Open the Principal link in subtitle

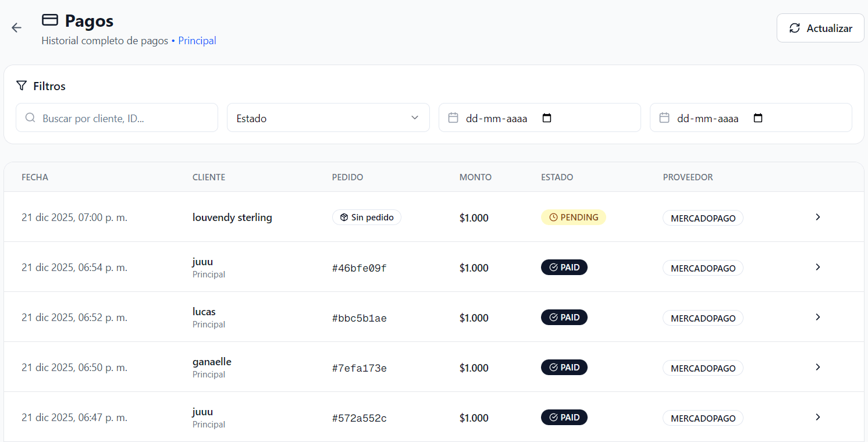pos(197,41)
